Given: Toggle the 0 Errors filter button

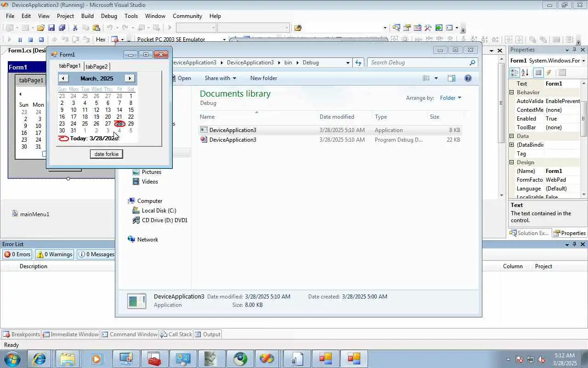Looking at the screenshot, I should (17, 254).
